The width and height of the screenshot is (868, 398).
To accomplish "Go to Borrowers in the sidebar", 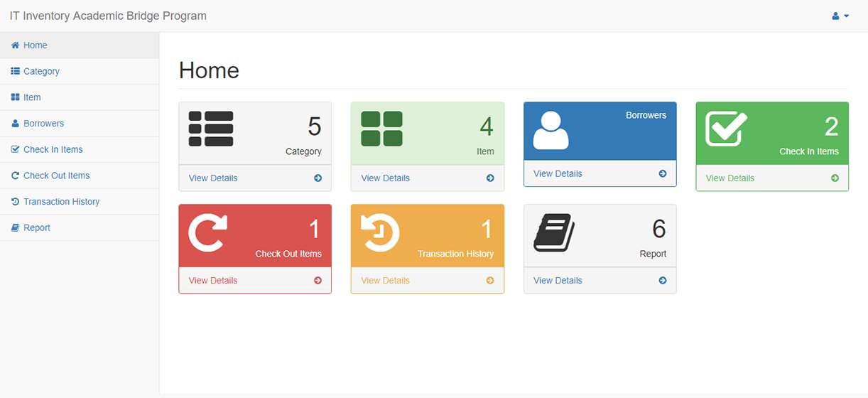I will (43, 124).
